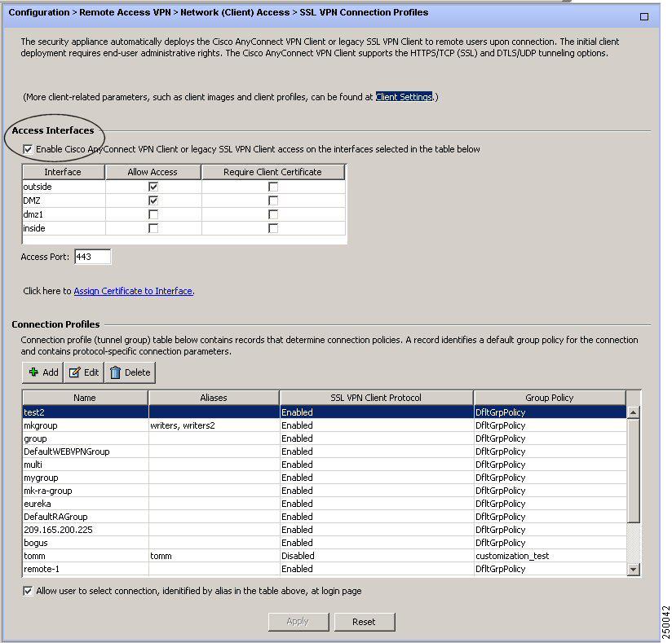Click the inside interface name cell
Image resolution: width=672 pixels, height=643 pixels.
point(64,228)
